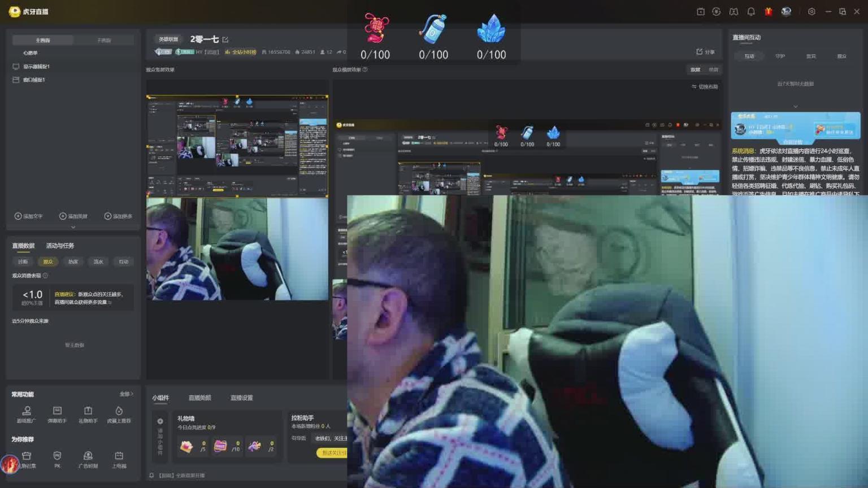868x488 pixels.
Task: Open 虎赢上推荐 flame icon
Action: [119, 414]
